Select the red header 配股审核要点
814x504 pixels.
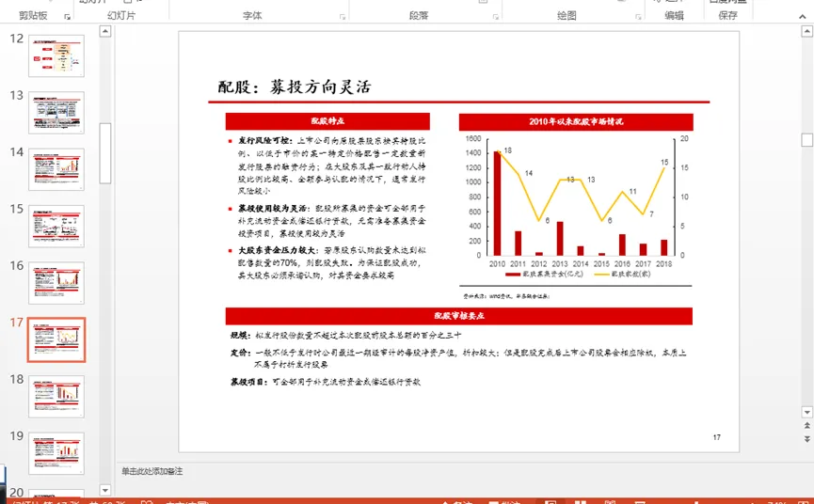tap(459, 316)
